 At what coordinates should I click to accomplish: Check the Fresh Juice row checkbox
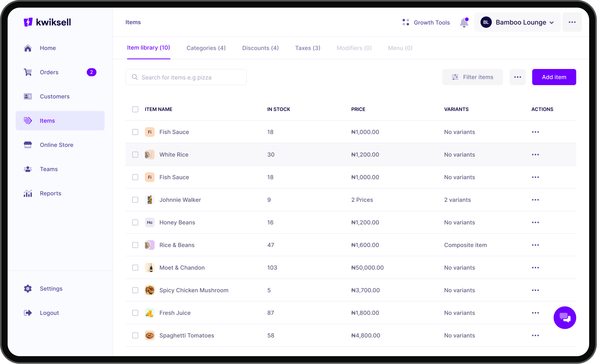[135, 313]
